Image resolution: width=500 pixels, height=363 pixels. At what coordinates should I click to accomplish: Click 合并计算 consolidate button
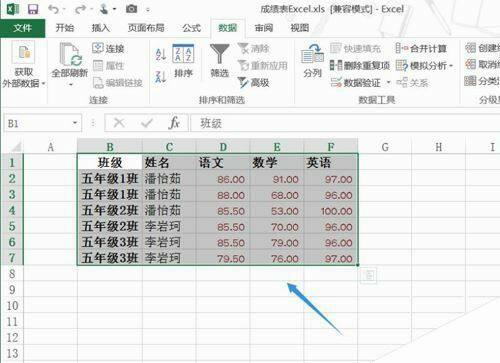[x=421, y=49]
